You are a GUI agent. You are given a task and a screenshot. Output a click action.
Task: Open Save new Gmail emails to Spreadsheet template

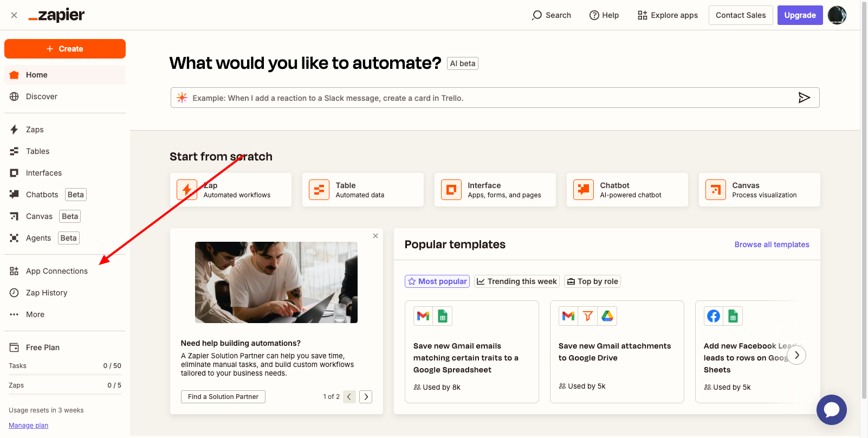(x=472, y=352)
